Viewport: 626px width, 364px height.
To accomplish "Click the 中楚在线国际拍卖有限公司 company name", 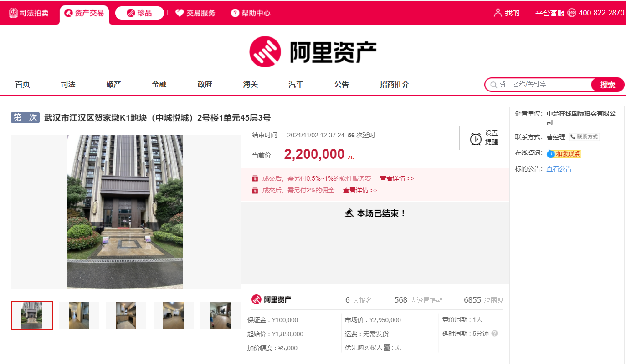I will (x=581, y=118).
